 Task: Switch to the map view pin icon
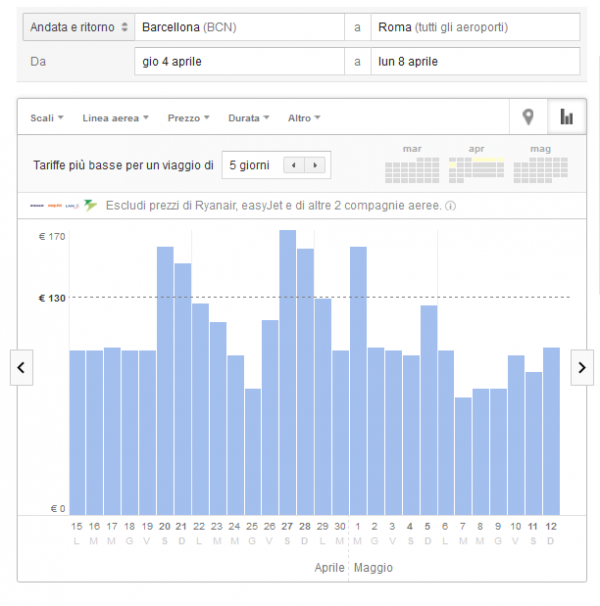[x=528, y=118]
